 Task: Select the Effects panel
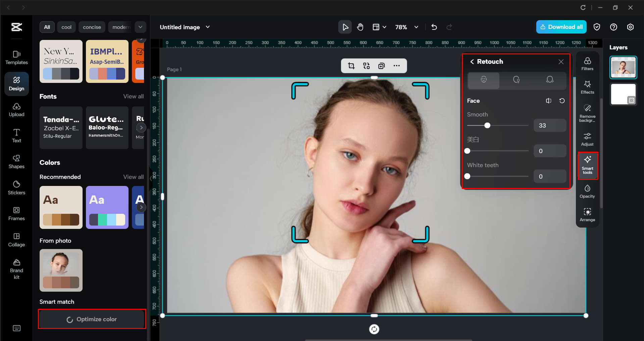point(587,87)
